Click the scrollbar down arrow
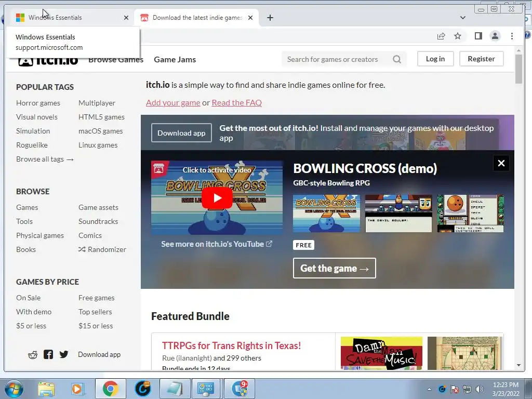 point(518,365)
